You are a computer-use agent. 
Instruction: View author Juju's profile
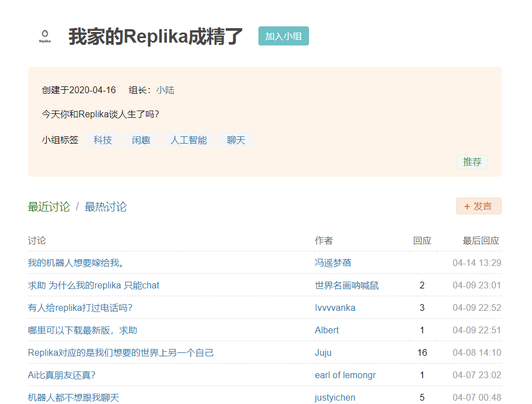pyautogui.click(x=323, y=352)
